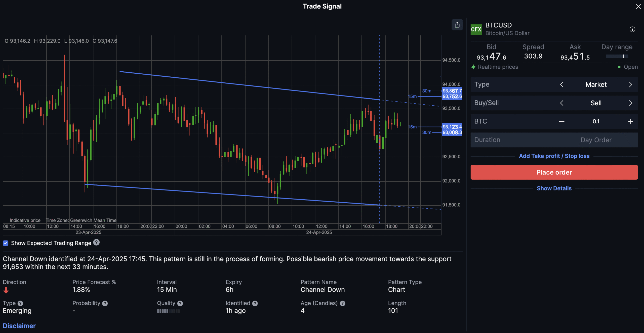
Task: Expand Show Details link
Action: pos(554,188)
